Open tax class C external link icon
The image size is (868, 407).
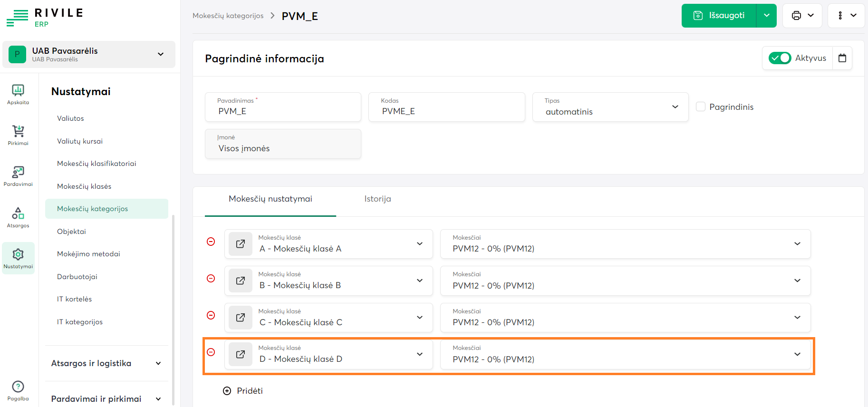pyautogui.click(x=241, y=318)
